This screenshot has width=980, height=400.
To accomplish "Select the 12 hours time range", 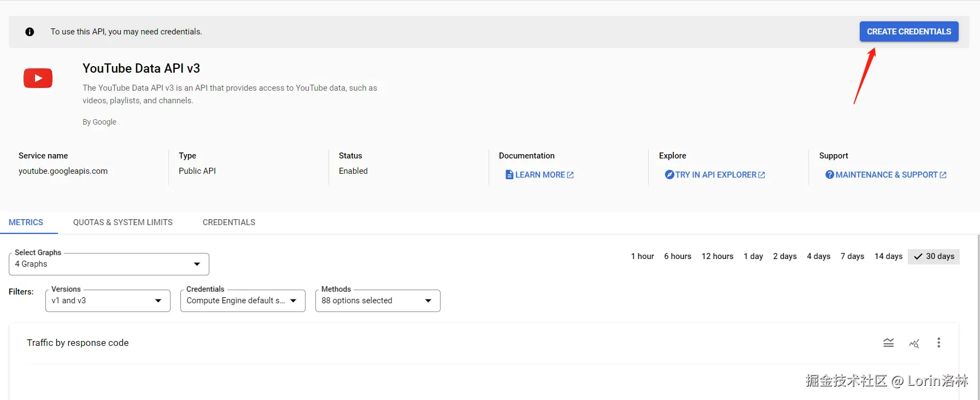I will click(x=718, y=256).
